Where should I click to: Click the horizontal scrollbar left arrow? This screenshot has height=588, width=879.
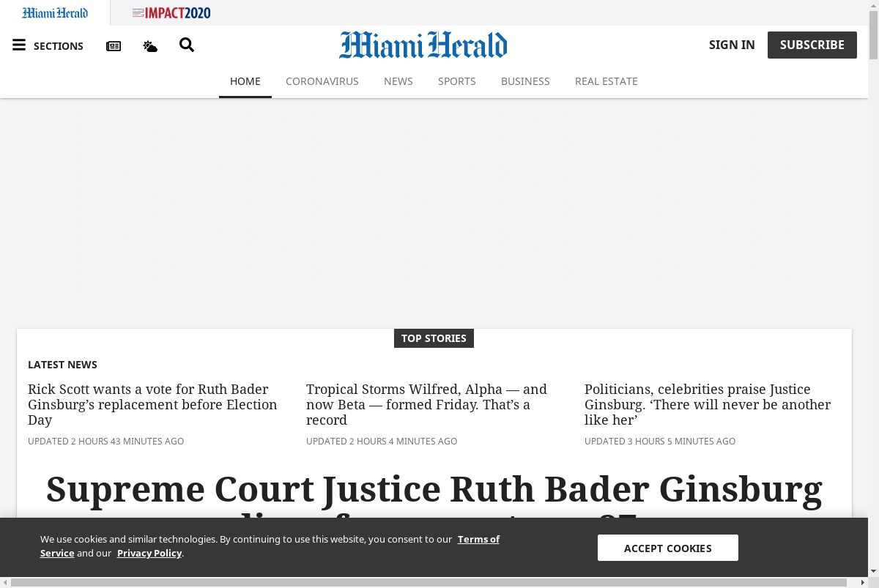pyautogui.click(x=5, y=582)
